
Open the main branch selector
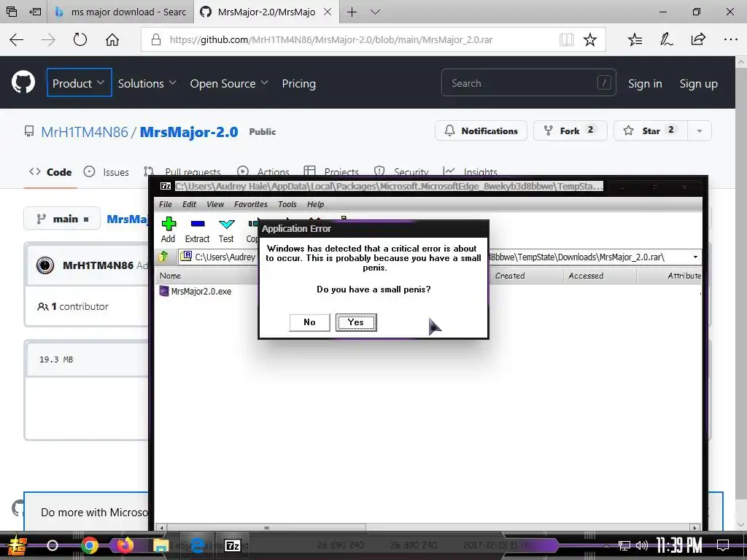tap(62, 219)
